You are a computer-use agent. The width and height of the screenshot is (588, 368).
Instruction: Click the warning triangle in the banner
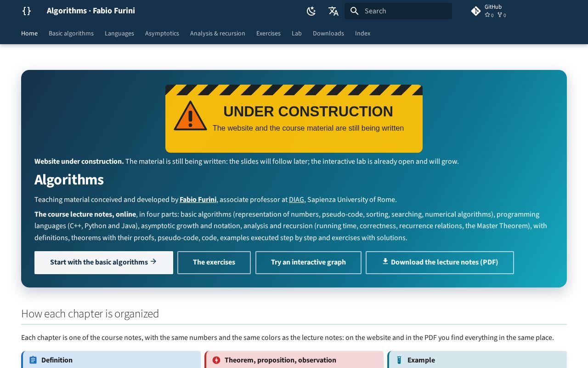(190, 116)
